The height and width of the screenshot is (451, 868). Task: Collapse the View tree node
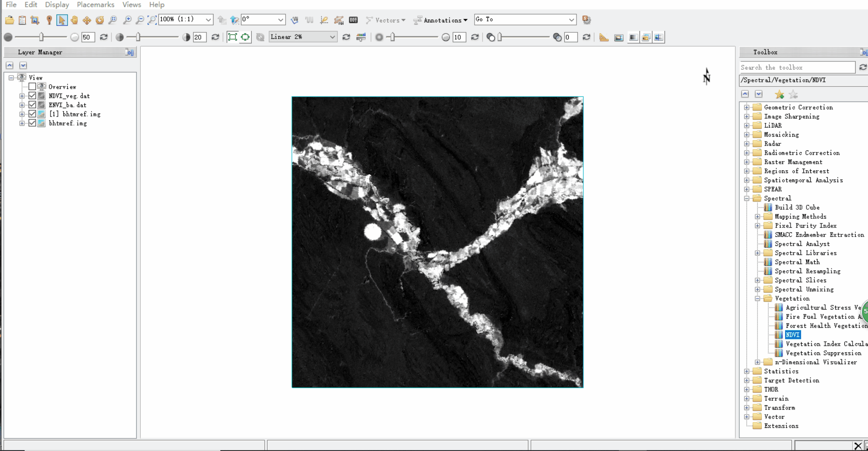tap(11, 78)
